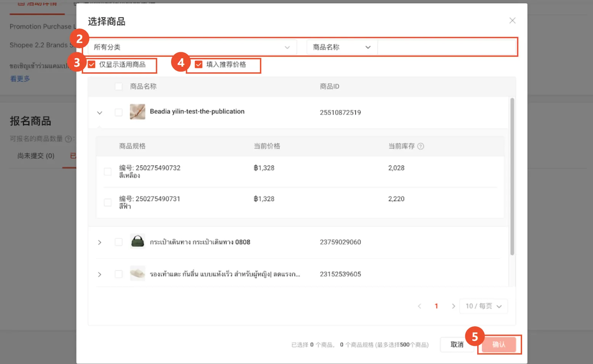Click the 取消 button
This screenshot has height=364, width=593.
457,344
